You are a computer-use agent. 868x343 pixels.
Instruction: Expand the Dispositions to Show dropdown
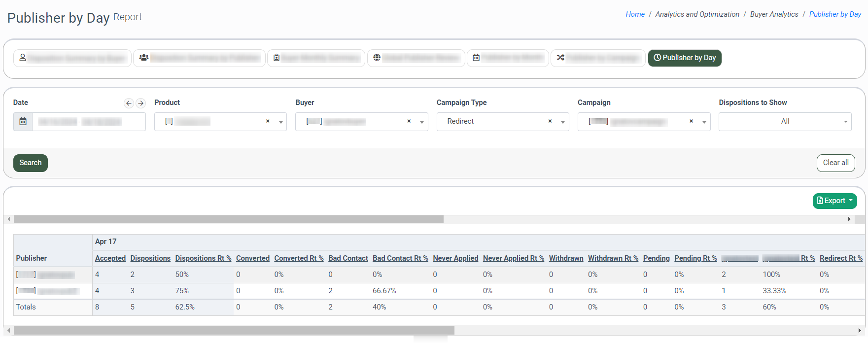pyautogui.click(x=845, y=122)
